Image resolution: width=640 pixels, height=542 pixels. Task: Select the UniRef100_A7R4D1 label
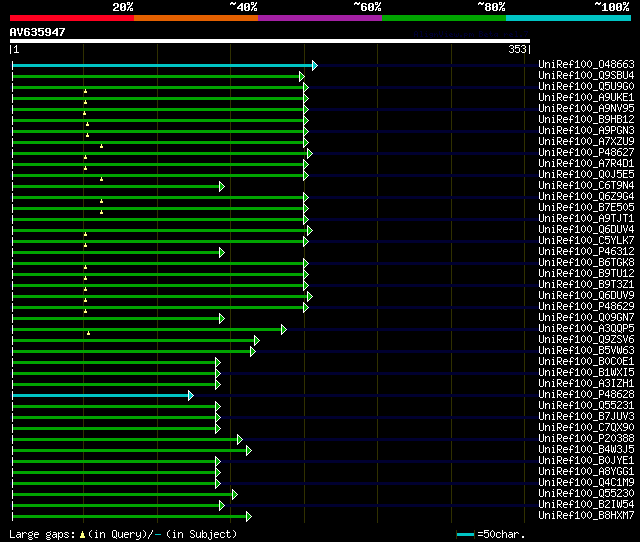[586, 164]
